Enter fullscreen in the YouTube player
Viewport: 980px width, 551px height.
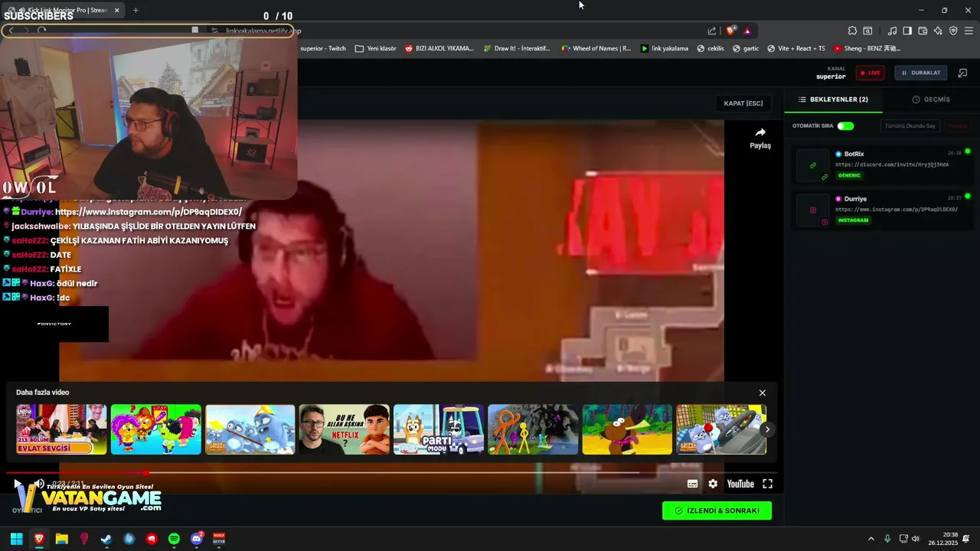pyautogui.click(x=767, y=484)
